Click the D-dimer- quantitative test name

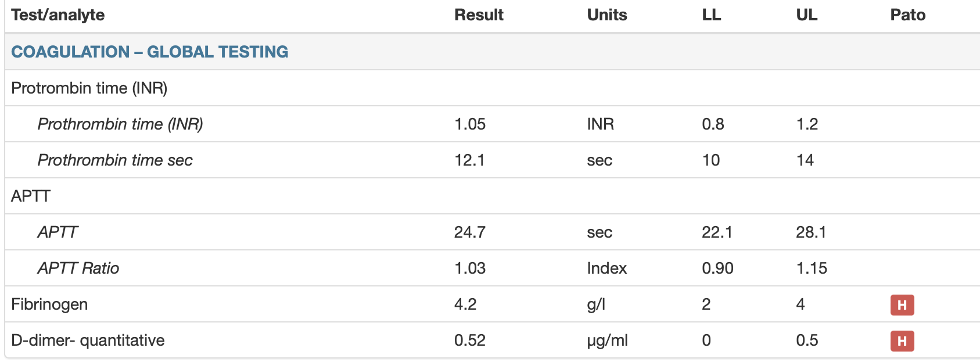[88, 340]
